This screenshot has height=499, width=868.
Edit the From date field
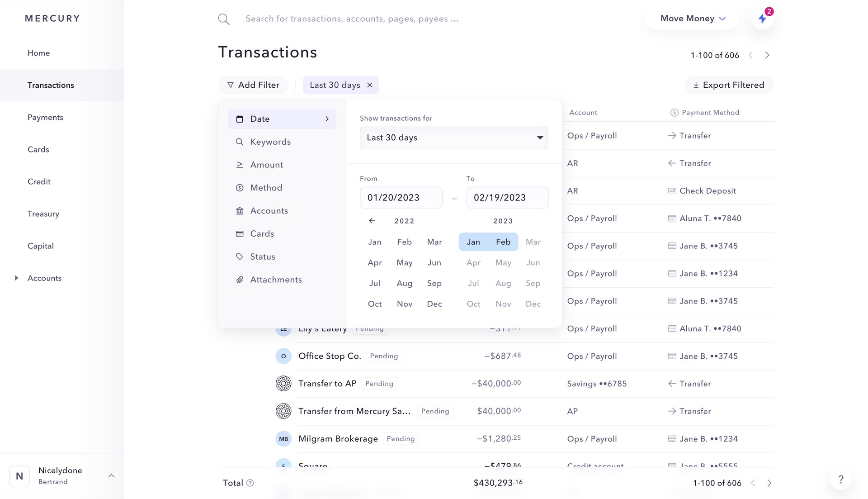click(401, 197)
